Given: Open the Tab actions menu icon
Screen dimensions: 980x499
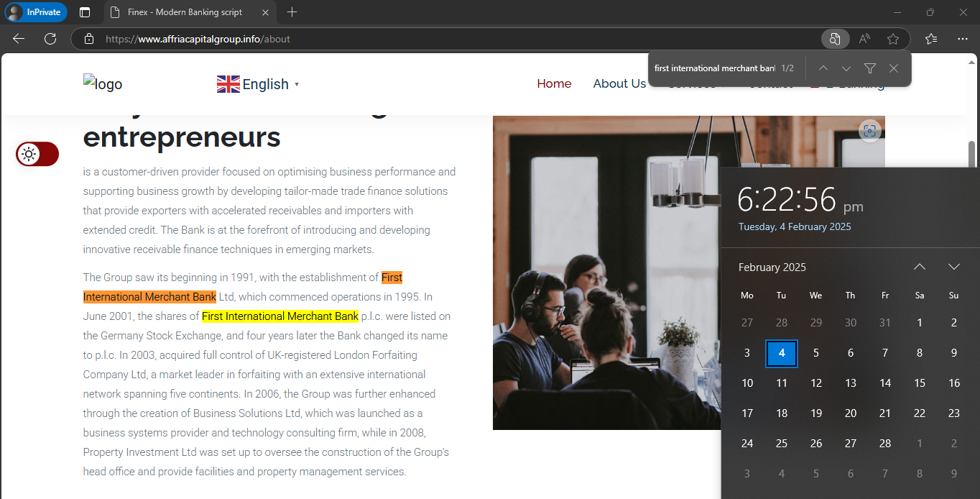Looking at the screenshot, I should [85, 12].
